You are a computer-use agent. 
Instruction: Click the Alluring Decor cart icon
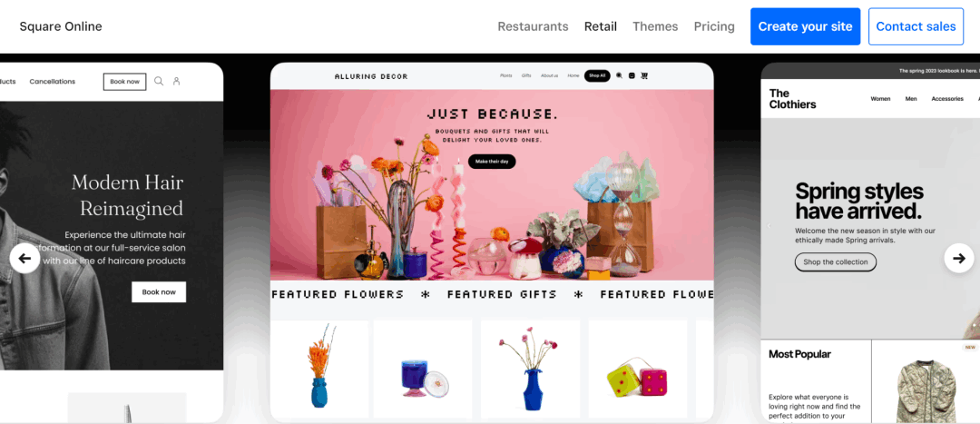pyautogui.click(x=644, y=75)
